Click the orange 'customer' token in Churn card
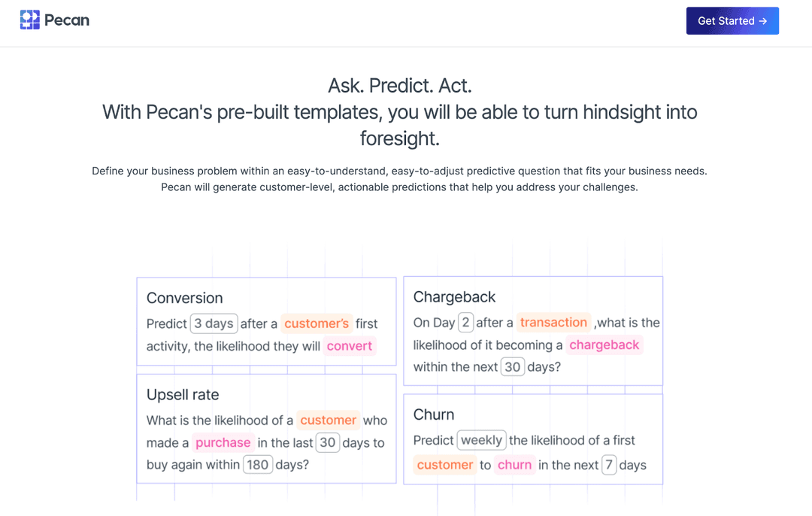 444,465
